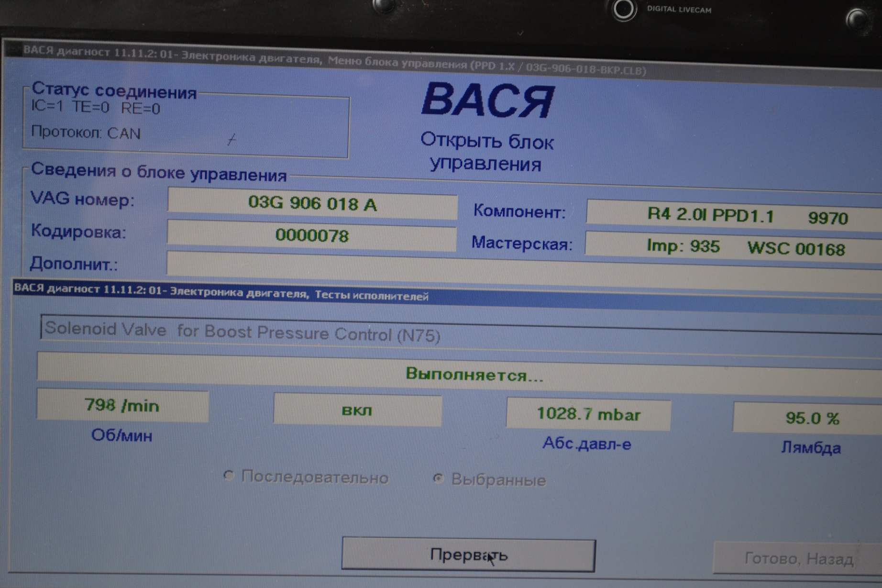Click the app icon in main title bar

[13, 49]
